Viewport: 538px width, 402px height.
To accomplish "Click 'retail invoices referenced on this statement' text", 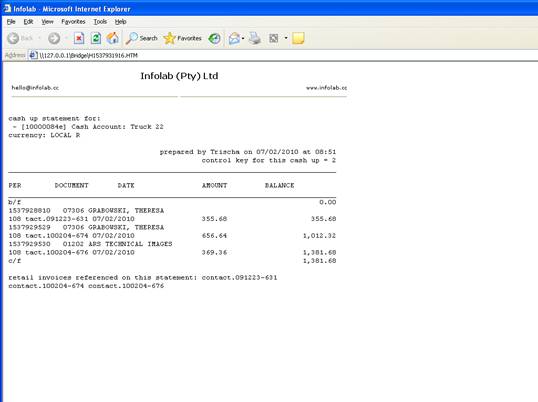I will [103, 277].
